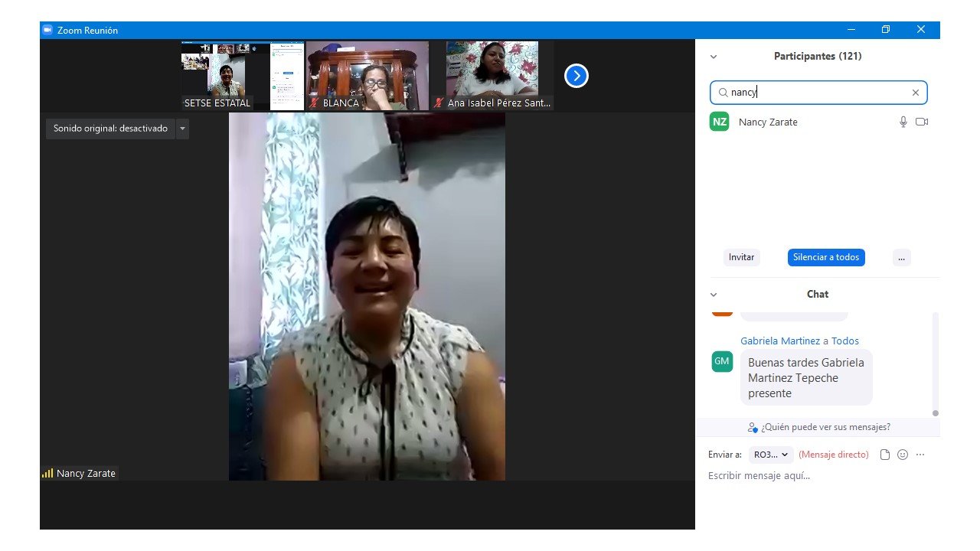Open the original sound dropdown arrow

[x=182, y=129]
